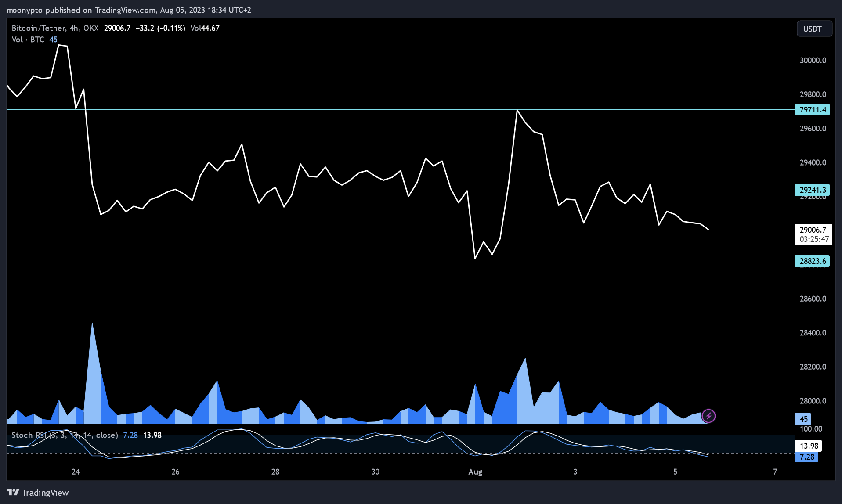
Task: Click the Aug label on time axis
Action: coord(475,472)
